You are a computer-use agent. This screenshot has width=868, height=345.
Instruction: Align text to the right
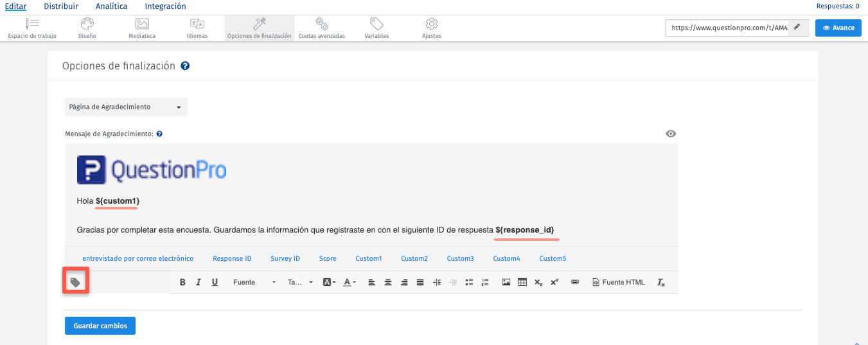click(x=404, y=282)
